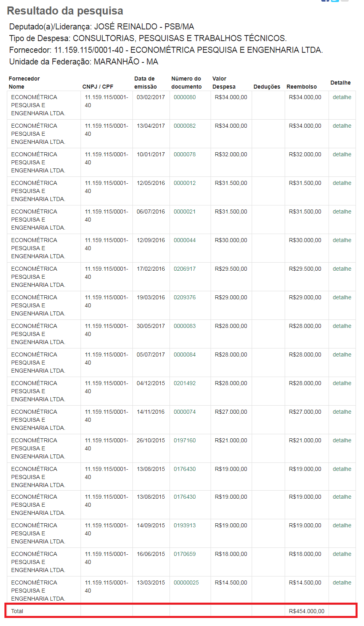The image size is (364, 626).
Task: Select Valor Despesa cell R$32.000,00
Action: coord(231,154)
